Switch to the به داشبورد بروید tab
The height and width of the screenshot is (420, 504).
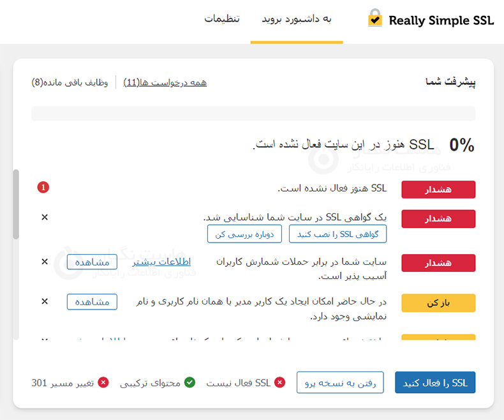coord(297,19)
